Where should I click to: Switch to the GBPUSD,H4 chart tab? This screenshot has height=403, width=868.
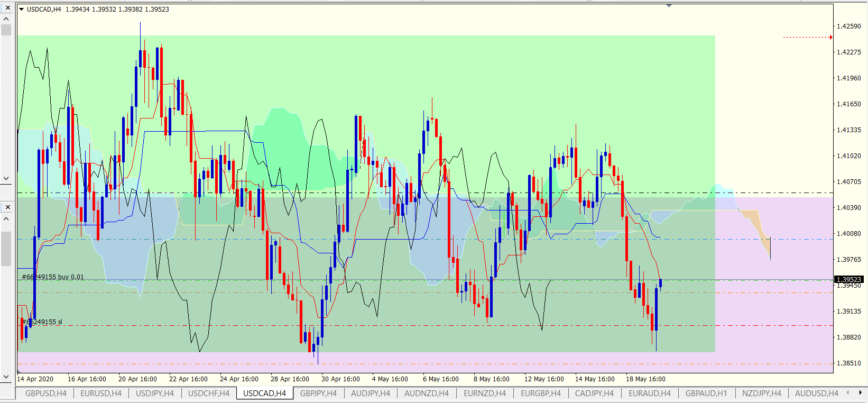click(46, 393)
